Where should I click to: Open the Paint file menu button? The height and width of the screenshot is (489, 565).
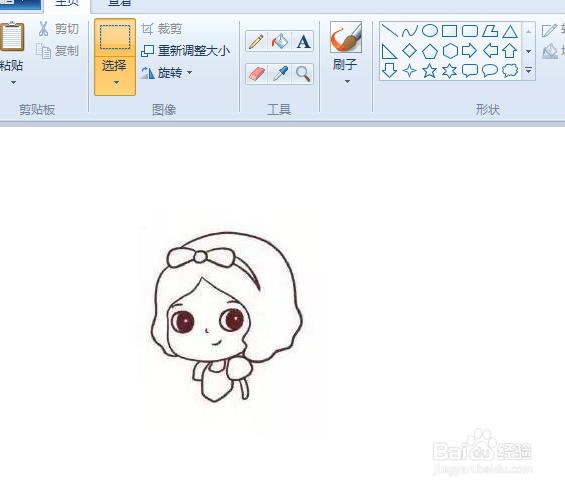point(20,4)
